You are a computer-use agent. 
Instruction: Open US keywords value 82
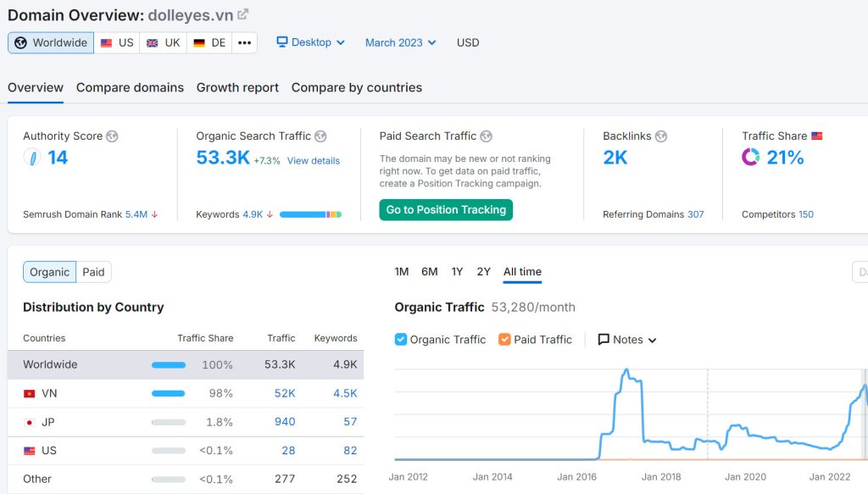coord(350,451)
